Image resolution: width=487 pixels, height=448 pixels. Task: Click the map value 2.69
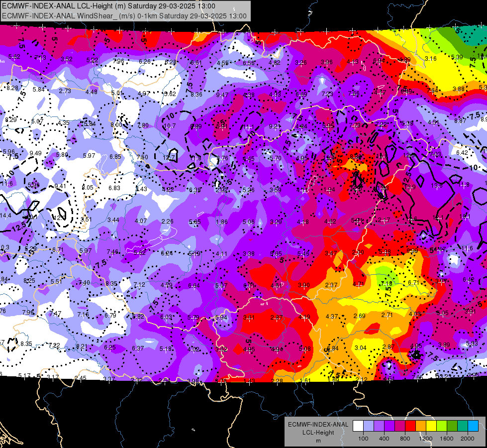click(359, 316)
